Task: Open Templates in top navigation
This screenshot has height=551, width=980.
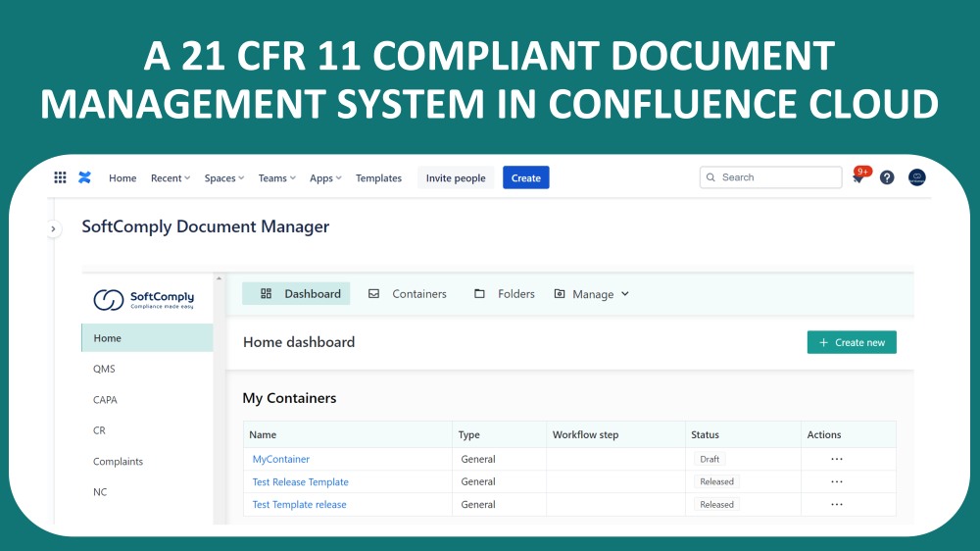Action: [x=378, y=178]
